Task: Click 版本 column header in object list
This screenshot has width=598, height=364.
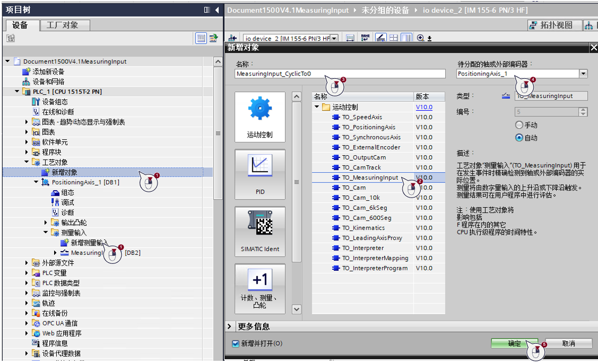Action: coord(429,97)
